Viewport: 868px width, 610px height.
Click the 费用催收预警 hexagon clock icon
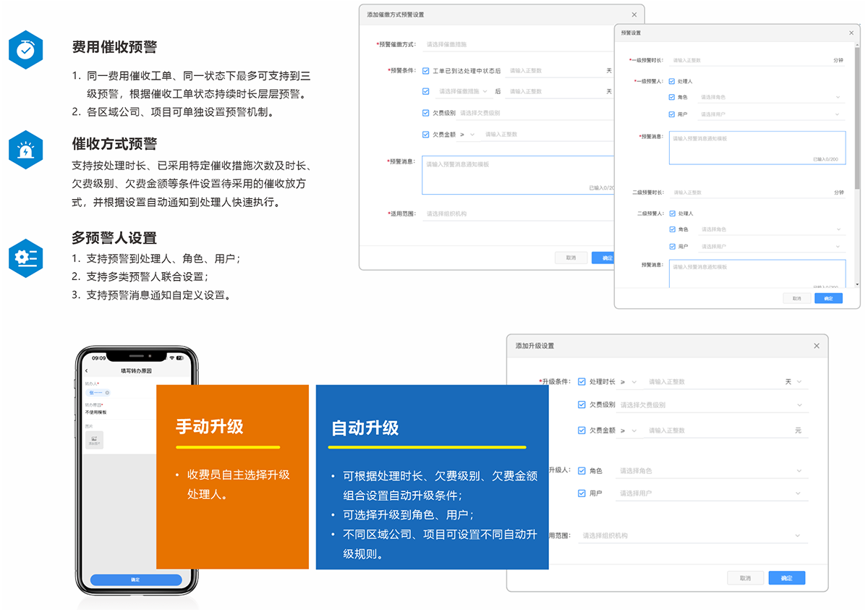26,49
